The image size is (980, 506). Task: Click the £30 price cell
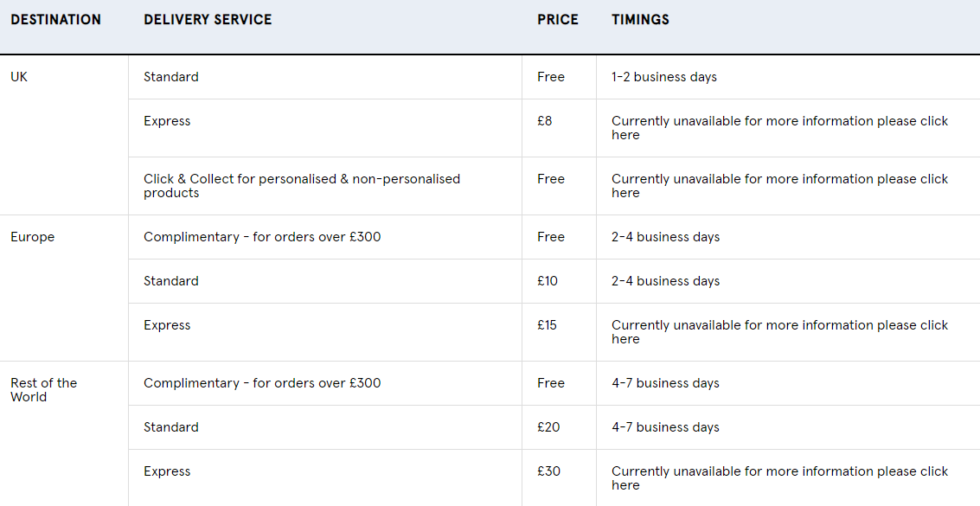click(548, 471)
